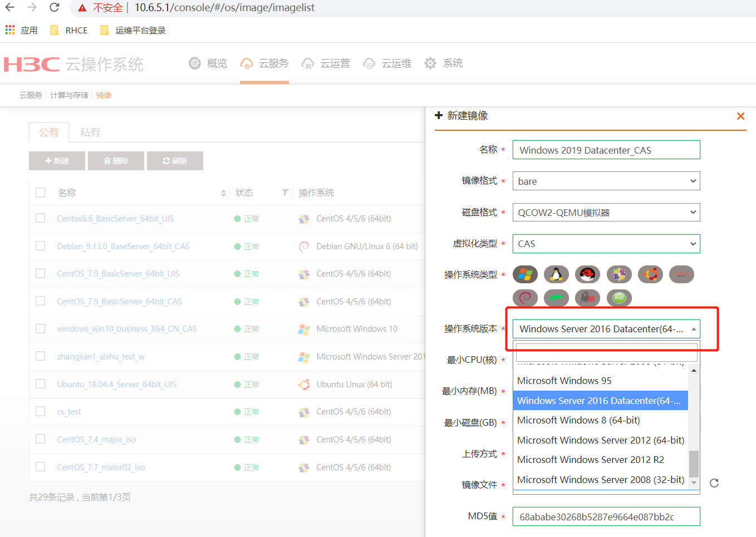Tick the select-all checkbox in table header
The height and width of the screenshot is (537, 756).
41,193
